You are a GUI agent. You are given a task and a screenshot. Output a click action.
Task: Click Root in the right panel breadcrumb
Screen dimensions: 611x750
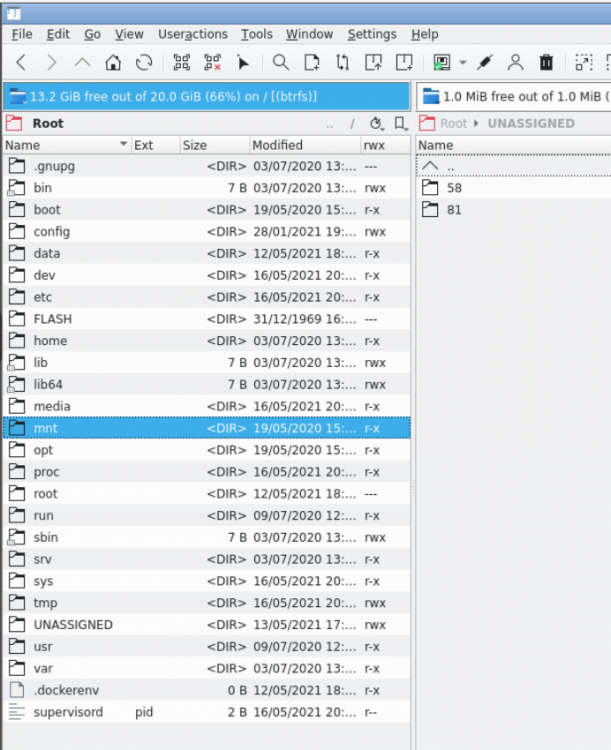[453, 123]
